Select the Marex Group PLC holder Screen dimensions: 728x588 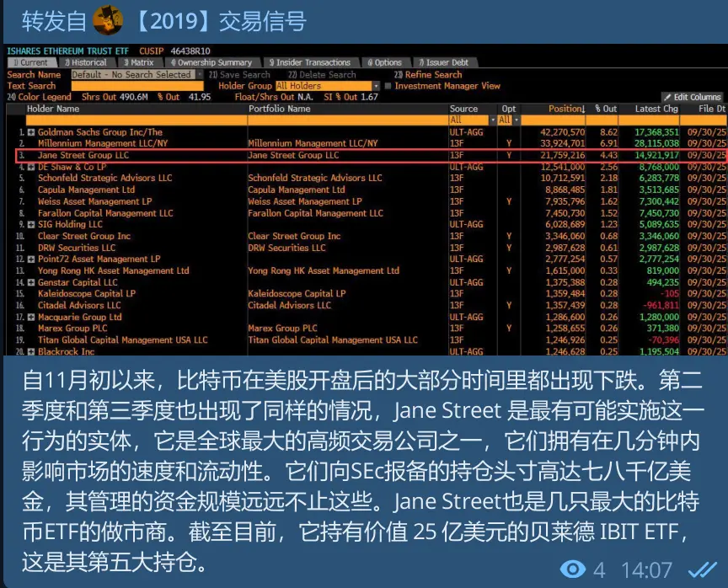click(72, 329)
